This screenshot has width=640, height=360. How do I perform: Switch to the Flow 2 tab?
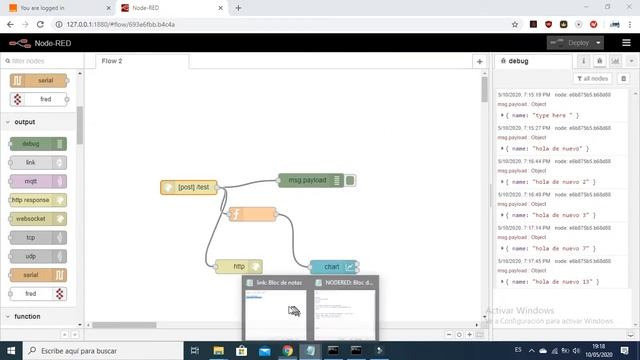coord(142,61)
